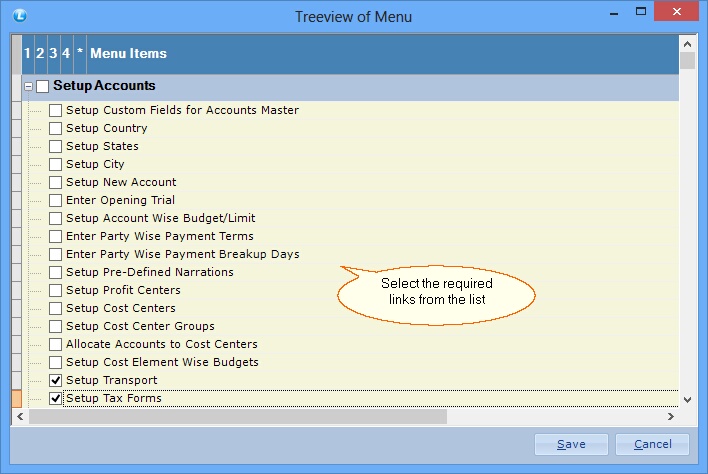The width and height of the screenshot is (708, 474).
Task: Uncheck the Setup Transport checkbox
Action: point(56,381)
